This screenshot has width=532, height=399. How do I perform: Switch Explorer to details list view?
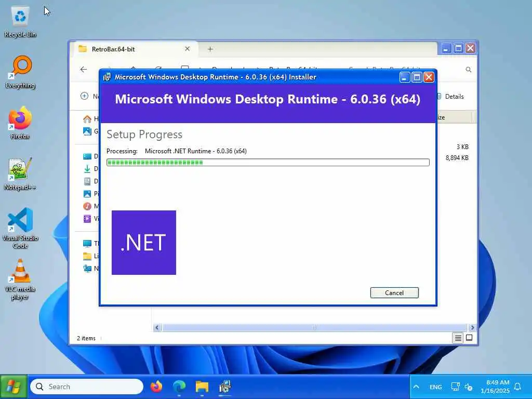coord(458,338)
